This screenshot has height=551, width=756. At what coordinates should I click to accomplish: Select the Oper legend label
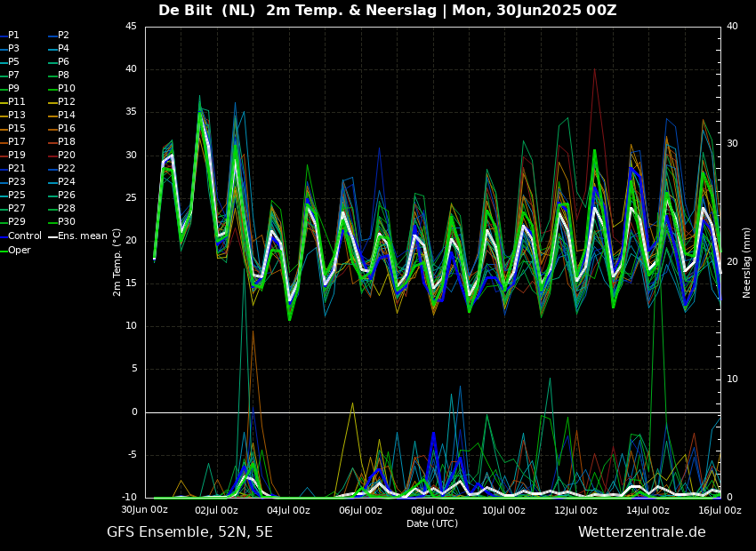pos(20,251)
